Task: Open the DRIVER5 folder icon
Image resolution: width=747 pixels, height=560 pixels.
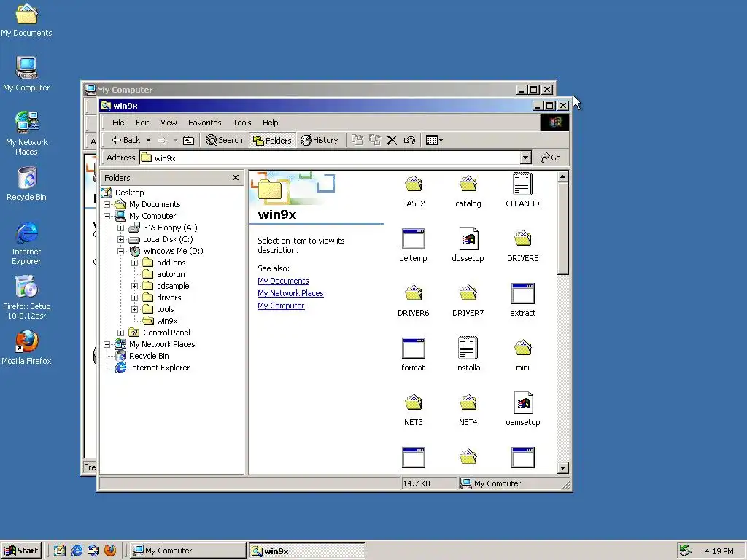Action: [x=522, y=238]
